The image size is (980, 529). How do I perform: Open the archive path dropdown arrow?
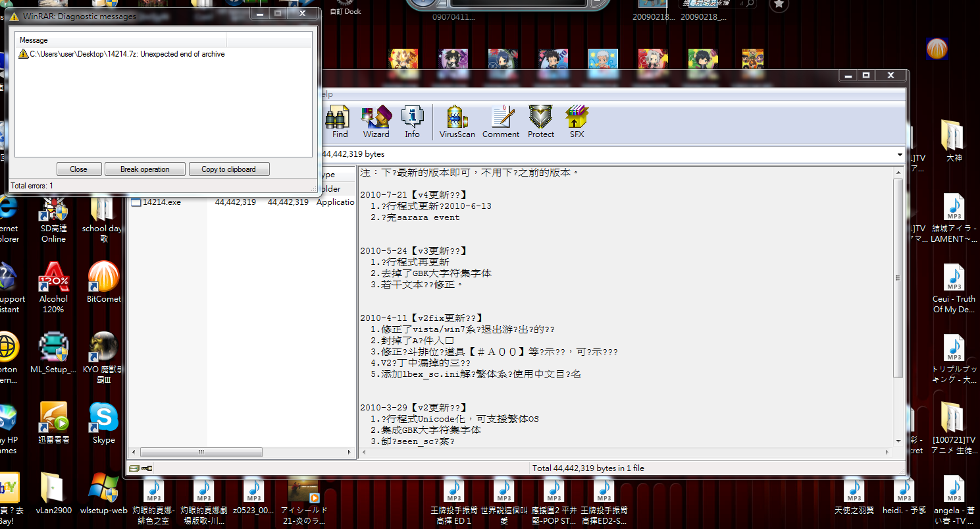900,154
